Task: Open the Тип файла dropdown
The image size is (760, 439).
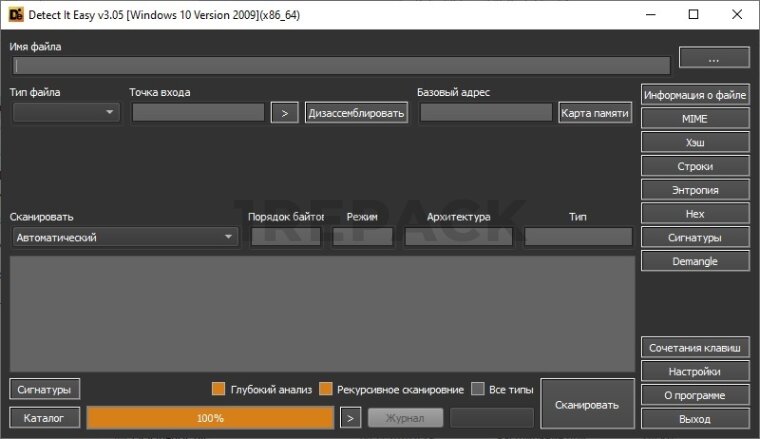Action: click(x=66, y=113)
